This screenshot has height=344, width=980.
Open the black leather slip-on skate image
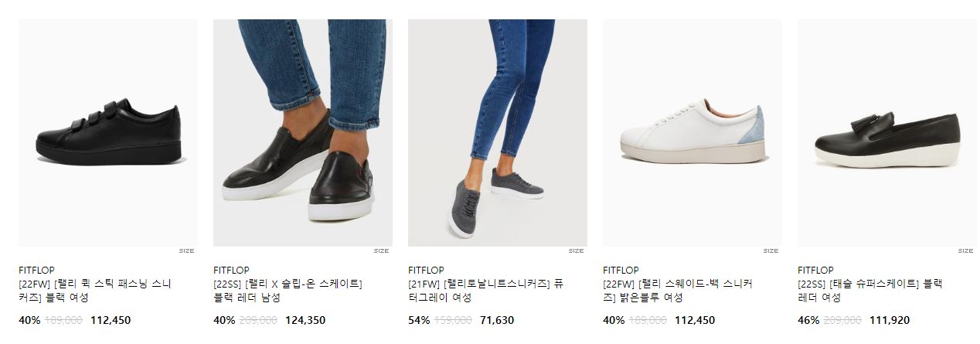(x=303, y=133)
